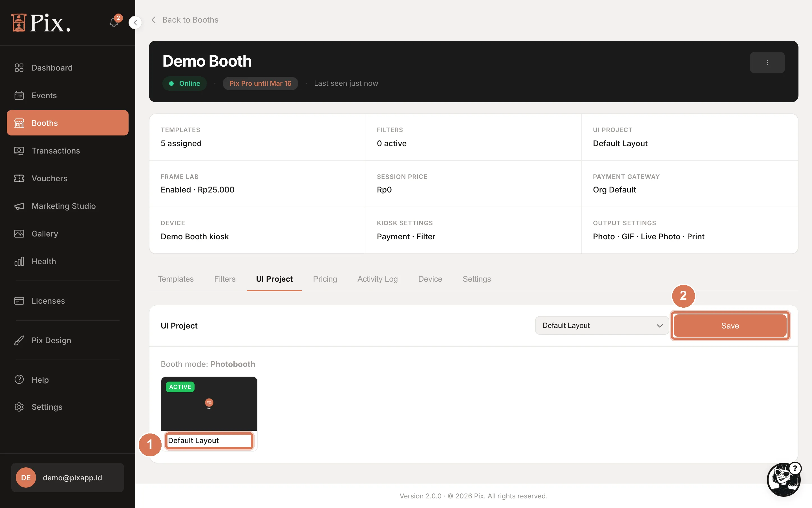Viewport: 812px width, 508px height.
Task: Select the Default Layout thumbnail preview
Action: click(209, 404)
